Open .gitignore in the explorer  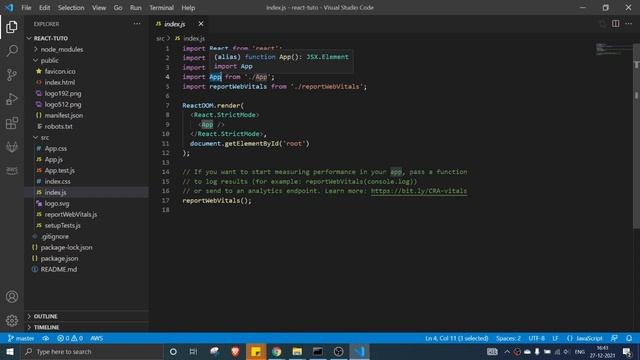[x=55, y=236]
